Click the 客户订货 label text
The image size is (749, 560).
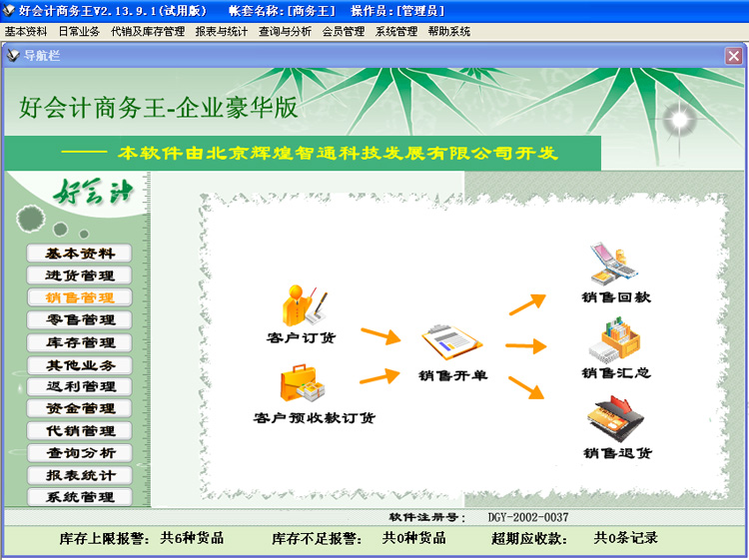click(x=301, y=338)
